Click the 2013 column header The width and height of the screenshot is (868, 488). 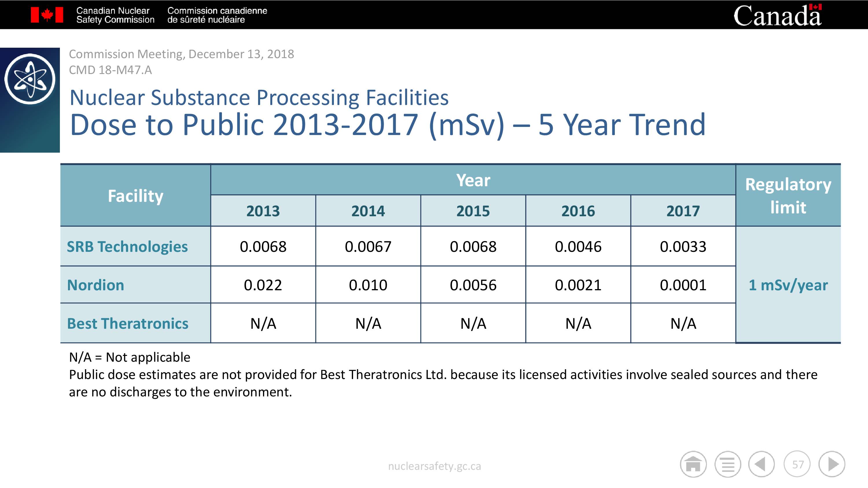(x=263, y=211)
